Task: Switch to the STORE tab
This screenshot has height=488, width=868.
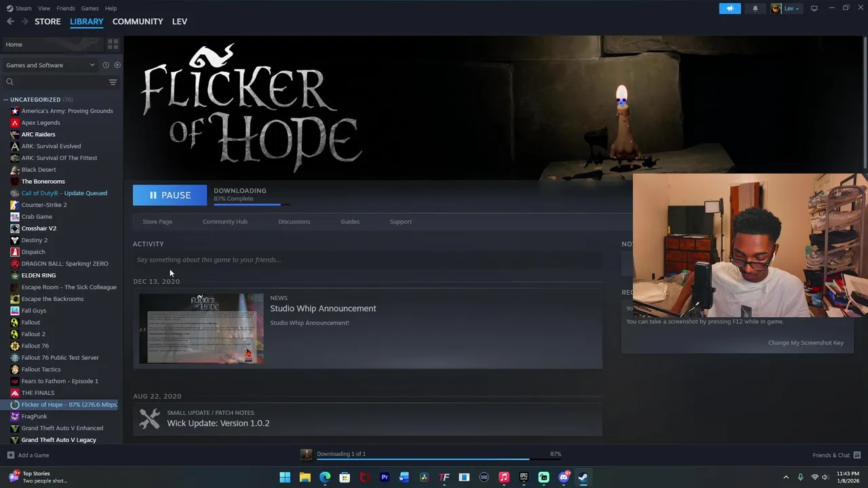Action: click(x=47, y=22)
